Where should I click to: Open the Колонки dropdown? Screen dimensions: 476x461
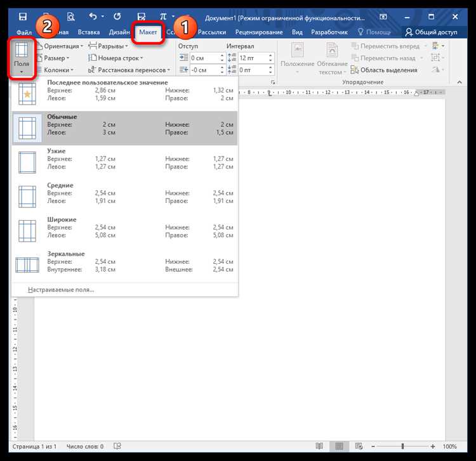click(x=55, y=70)
